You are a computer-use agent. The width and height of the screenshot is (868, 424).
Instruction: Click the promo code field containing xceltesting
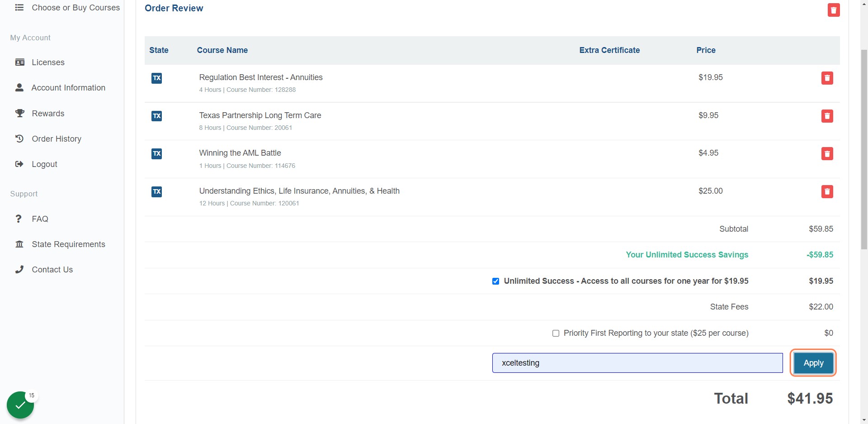(637, 363)
